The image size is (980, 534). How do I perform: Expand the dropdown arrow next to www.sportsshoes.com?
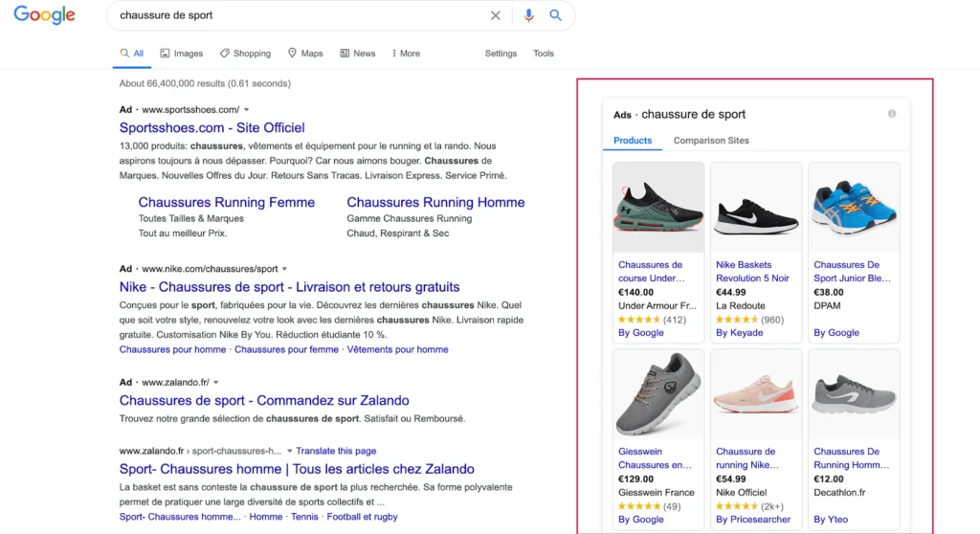[246, 110]
